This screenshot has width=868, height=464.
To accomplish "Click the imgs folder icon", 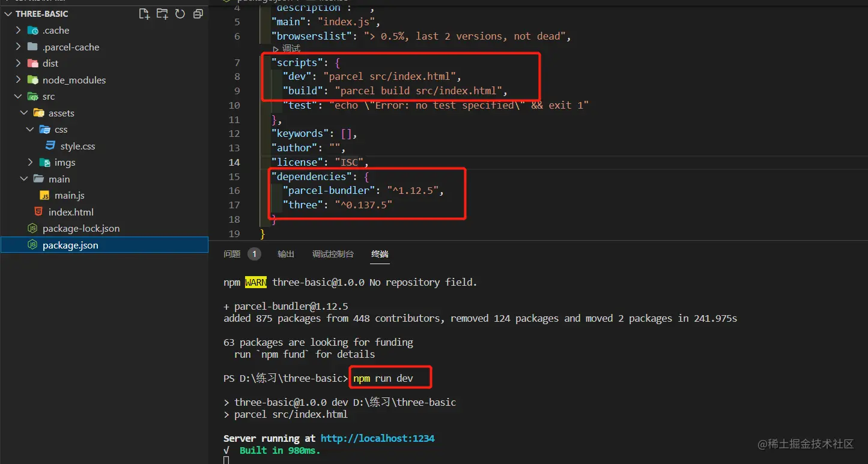I will (44, 163).
